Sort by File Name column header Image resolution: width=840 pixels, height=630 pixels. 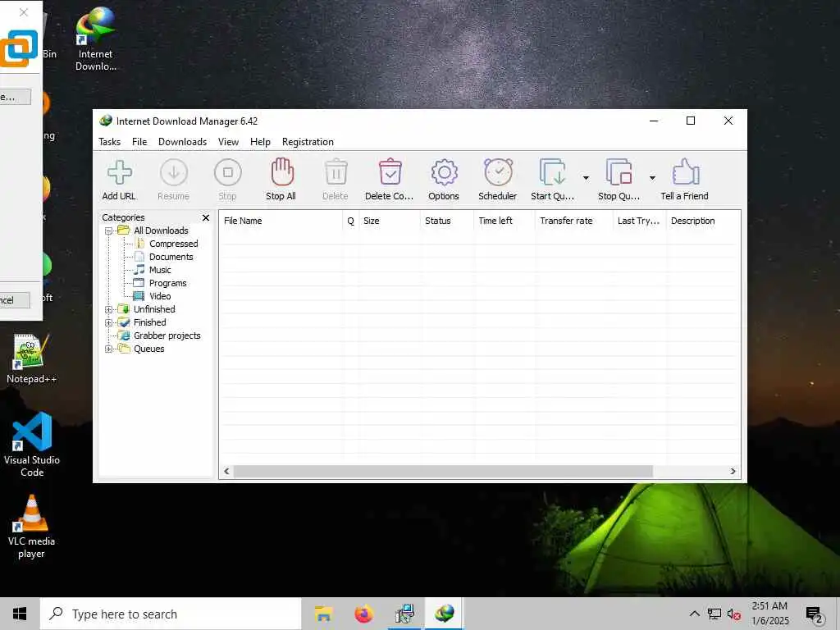click(x=281, y=221)
